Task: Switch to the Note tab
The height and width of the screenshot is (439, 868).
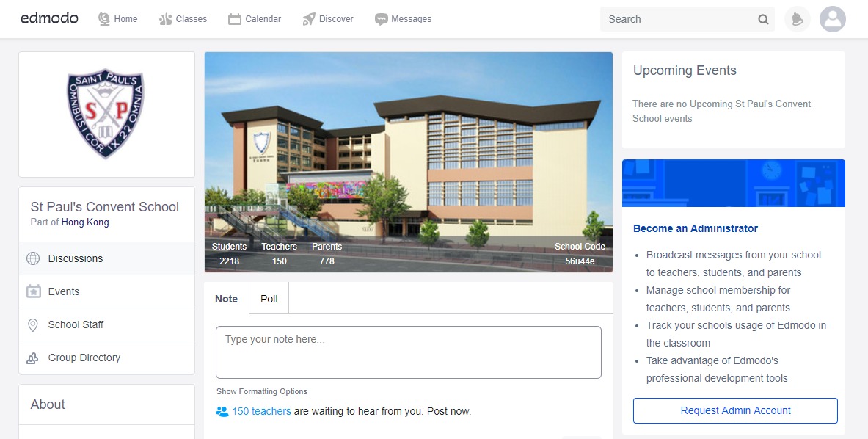Action: pyautogui.click(x=227, y=298)
